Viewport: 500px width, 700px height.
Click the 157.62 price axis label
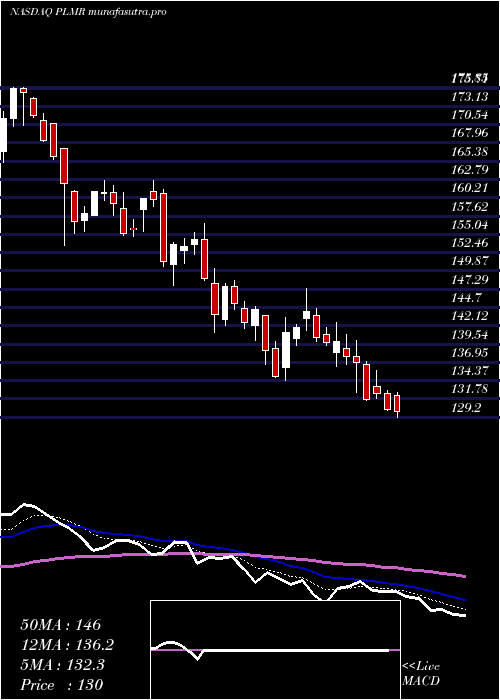(x=470, y=206)
